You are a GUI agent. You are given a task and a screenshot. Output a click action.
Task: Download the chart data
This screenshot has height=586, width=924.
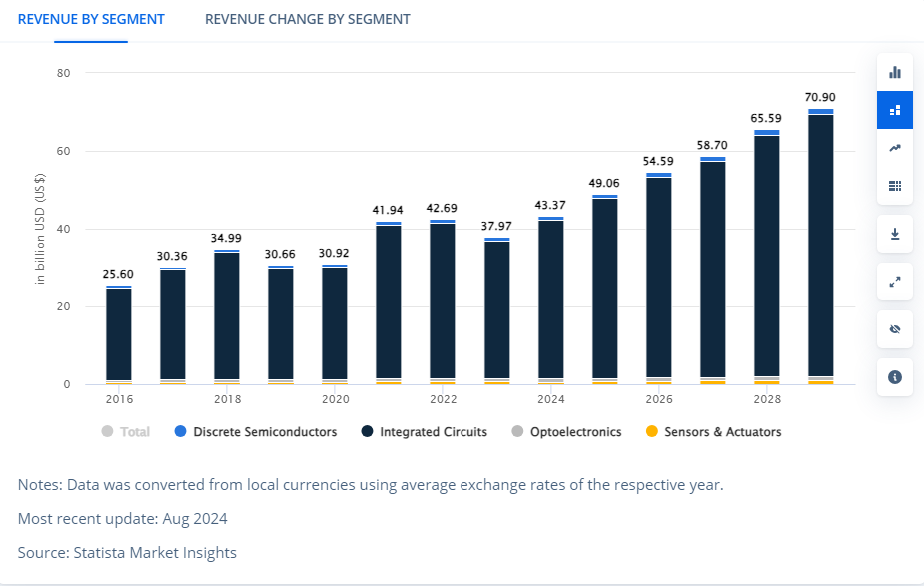(895, 234)
